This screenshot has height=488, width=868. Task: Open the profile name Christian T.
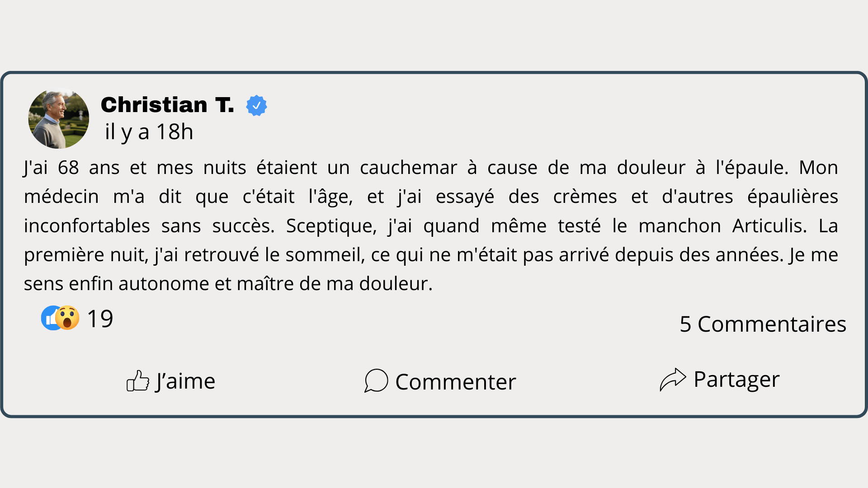(x=167, y=105)
